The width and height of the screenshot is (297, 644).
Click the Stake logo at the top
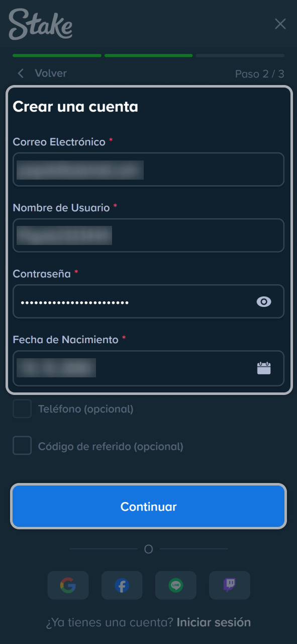point(40,25)
